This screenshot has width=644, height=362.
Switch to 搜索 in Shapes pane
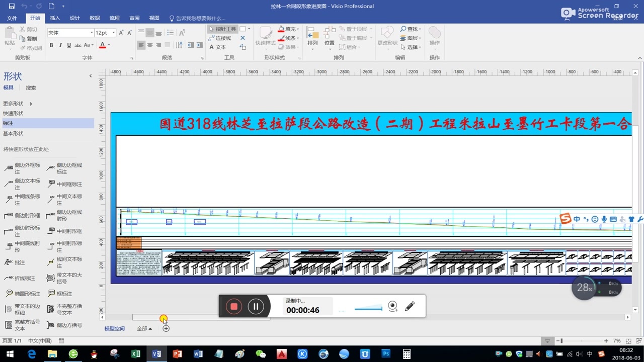pyautogui.click(x=31, y=88)
